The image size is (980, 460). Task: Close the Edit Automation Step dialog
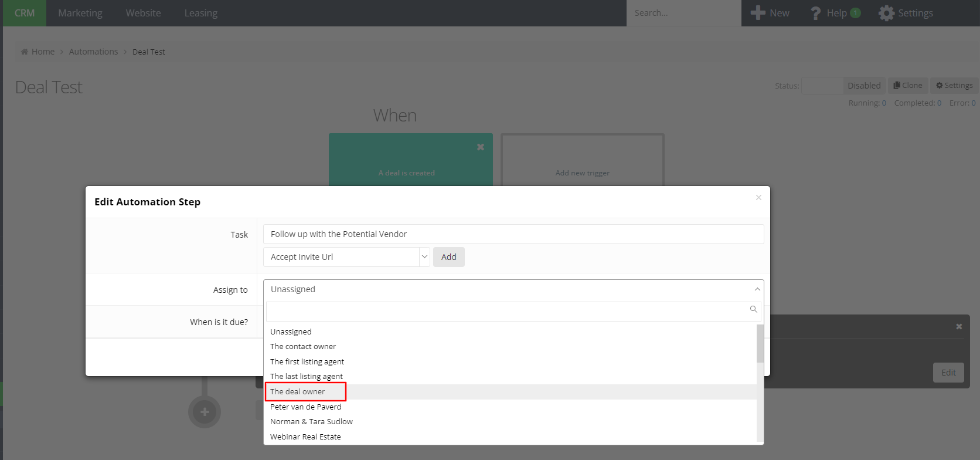[x=758, y=198]
